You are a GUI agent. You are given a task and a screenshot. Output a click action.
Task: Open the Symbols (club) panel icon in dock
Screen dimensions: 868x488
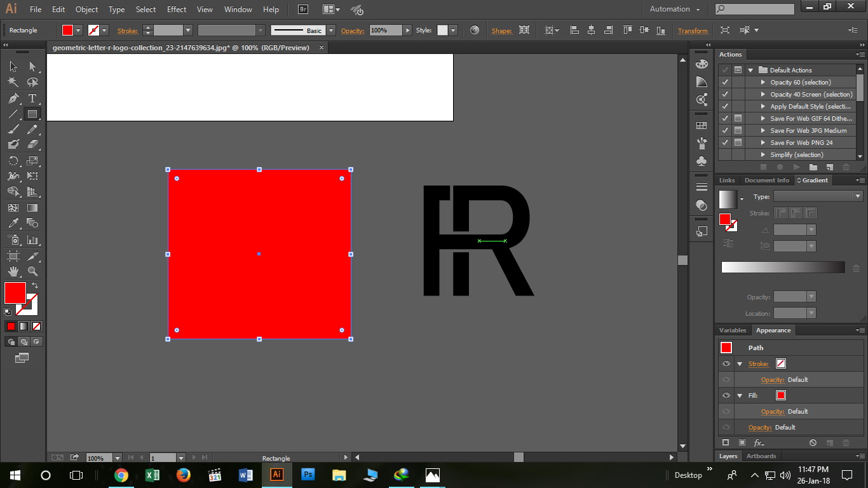(702, 161)
